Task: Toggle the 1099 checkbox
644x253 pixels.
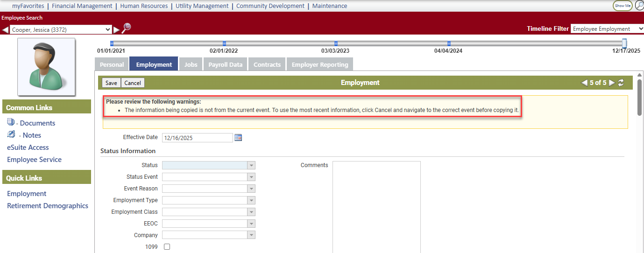Action: 167,247
